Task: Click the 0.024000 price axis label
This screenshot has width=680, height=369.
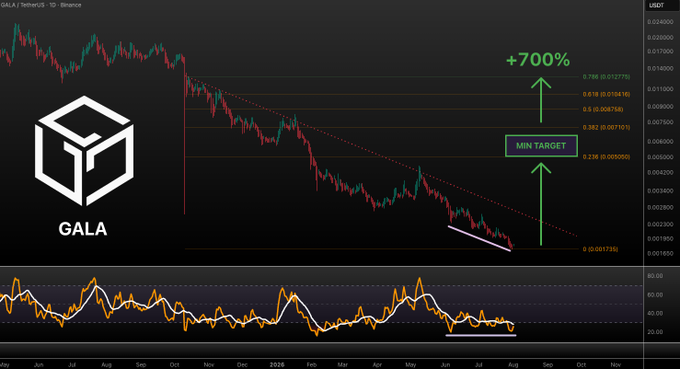Action: tap(660, 22)
